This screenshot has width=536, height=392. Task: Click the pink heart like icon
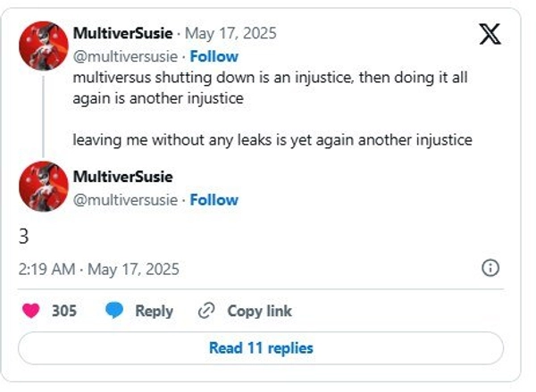coord(31,311)
